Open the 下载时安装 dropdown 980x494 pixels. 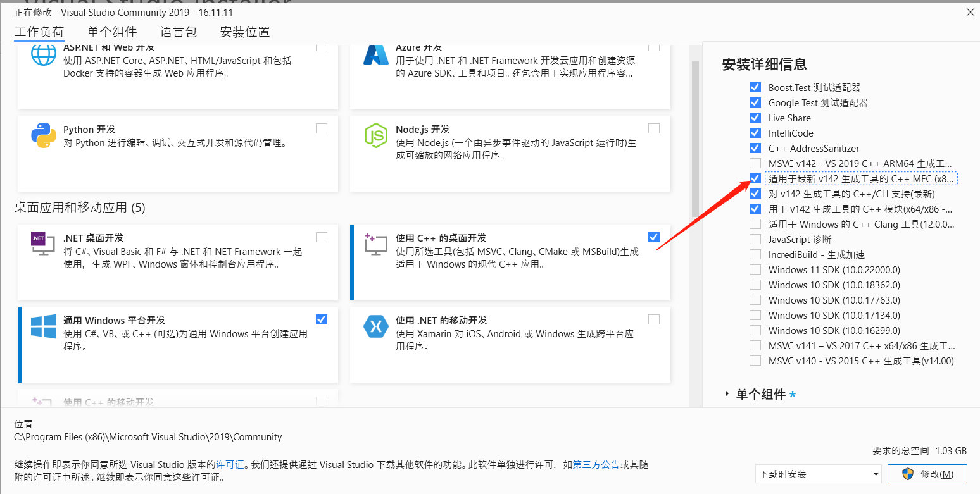pyautogui.click(x=818, y=474)
